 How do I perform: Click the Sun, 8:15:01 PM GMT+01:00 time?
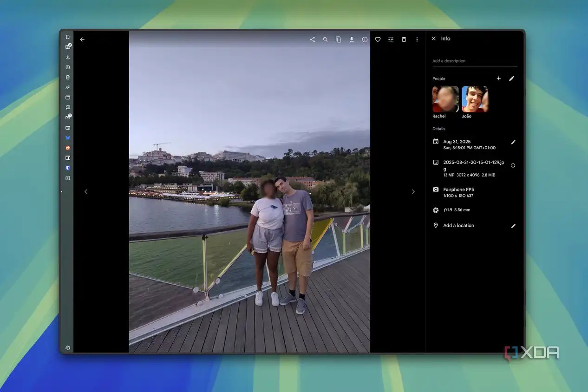pyautogui.click(x=469, y=148)
